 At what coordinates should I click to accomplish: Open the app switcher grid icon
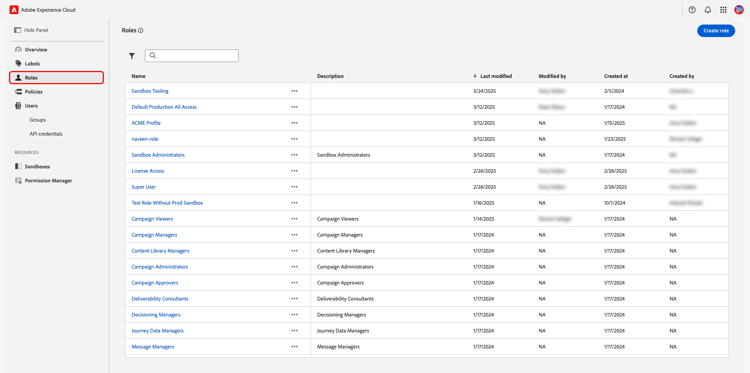(723, 10)
